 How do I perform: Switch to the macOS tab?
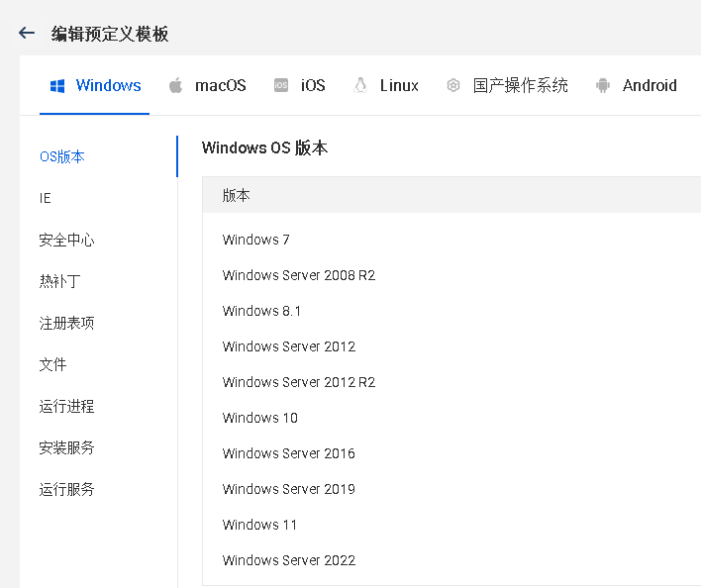click(x=220, y=86)
